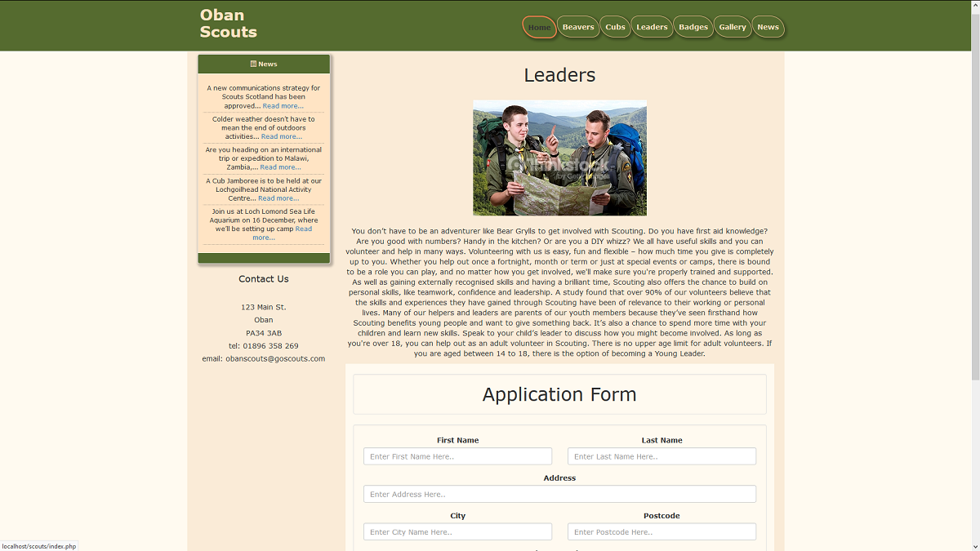Switch to the Beavers section

pyautogui.click(x=578, y=26)
